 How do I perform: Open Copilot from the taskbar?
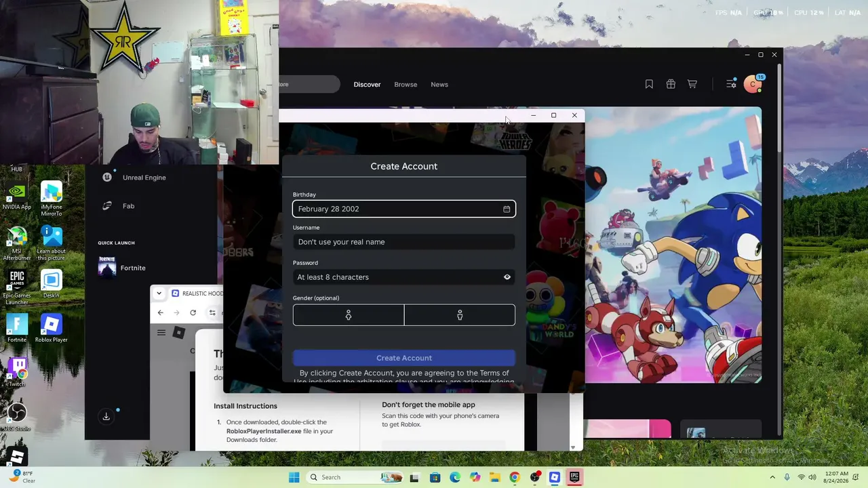click(x=475, y=477)
